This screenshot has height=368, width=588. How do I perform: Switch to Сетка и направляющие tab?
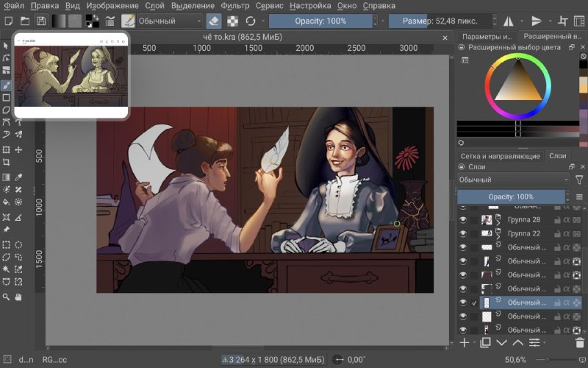click(x=500, y=156)
